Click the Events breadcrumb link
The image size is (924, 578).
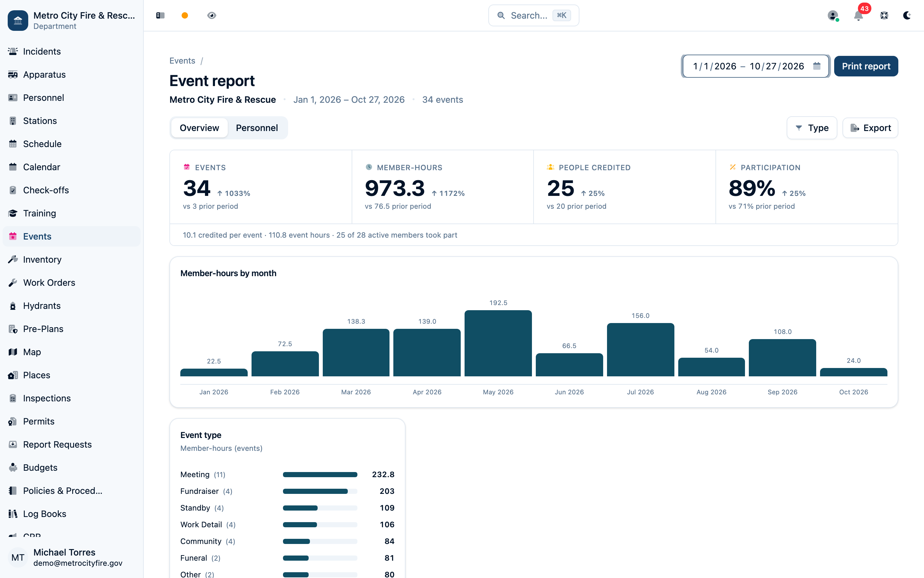pos(182,60)
